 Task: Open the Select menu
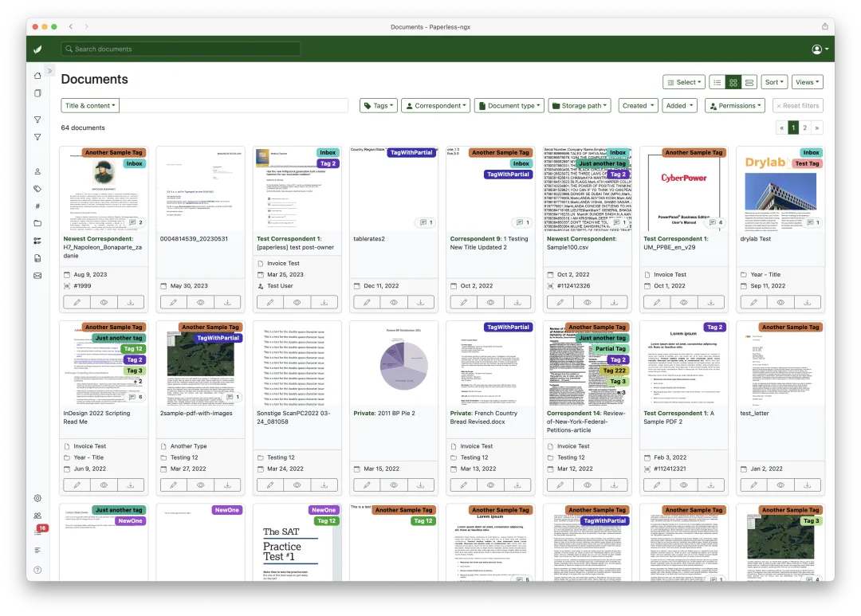[x=684, y=82]
